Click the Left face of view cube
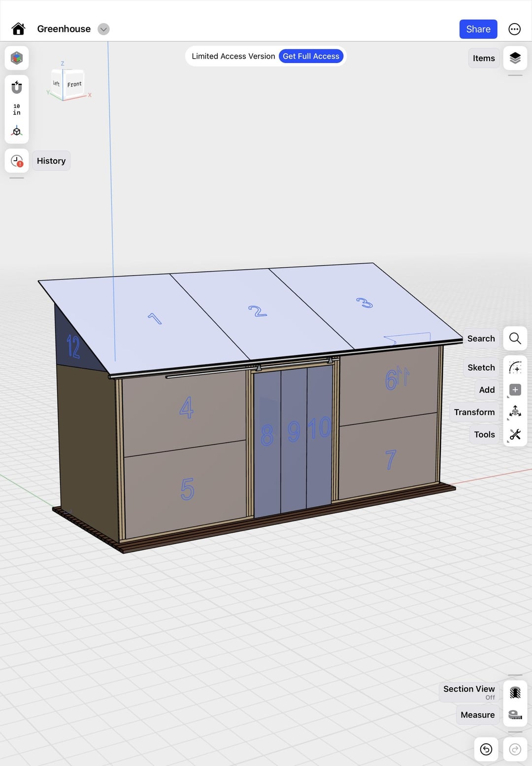Screen dimensions: 532x766 tap(57, 83)
